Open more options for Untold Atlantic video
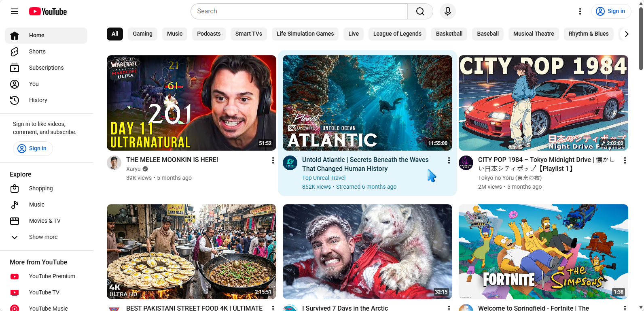Image resolution: width=644 pixels, height=311 pixels. pos(449,160)
